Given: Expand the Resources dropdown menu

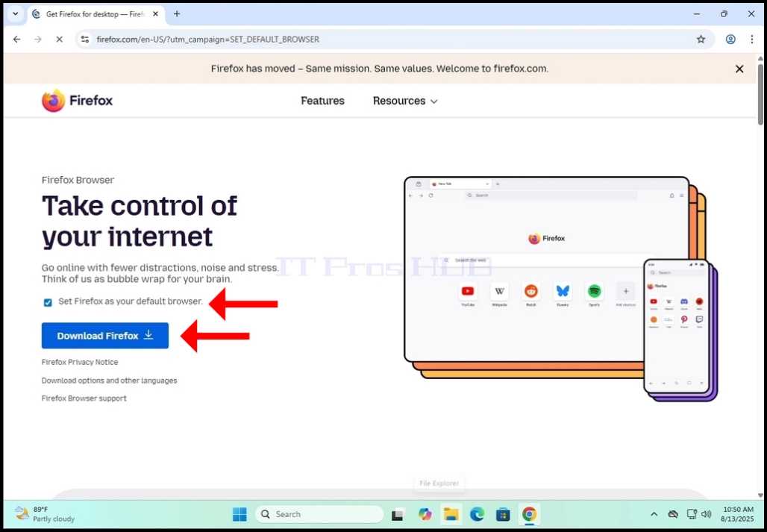Looking at the screenshot, I should 405,101.
